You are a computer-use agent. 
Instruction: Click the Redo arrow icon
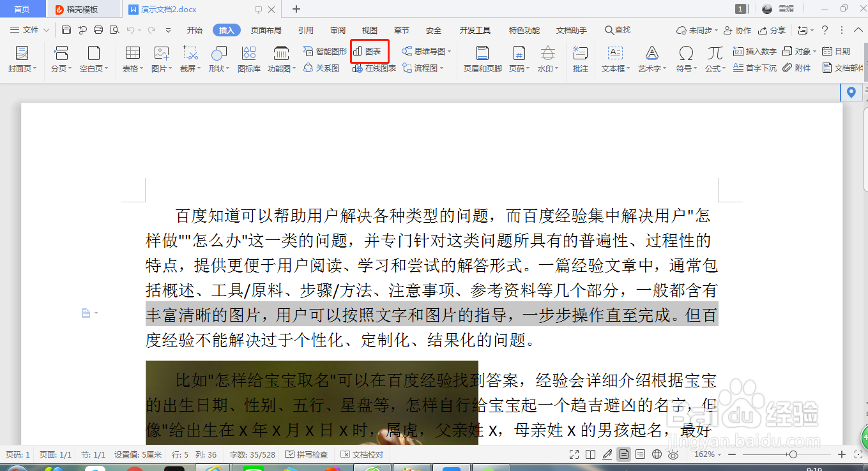pyautogui.click(x=151, y=30)
